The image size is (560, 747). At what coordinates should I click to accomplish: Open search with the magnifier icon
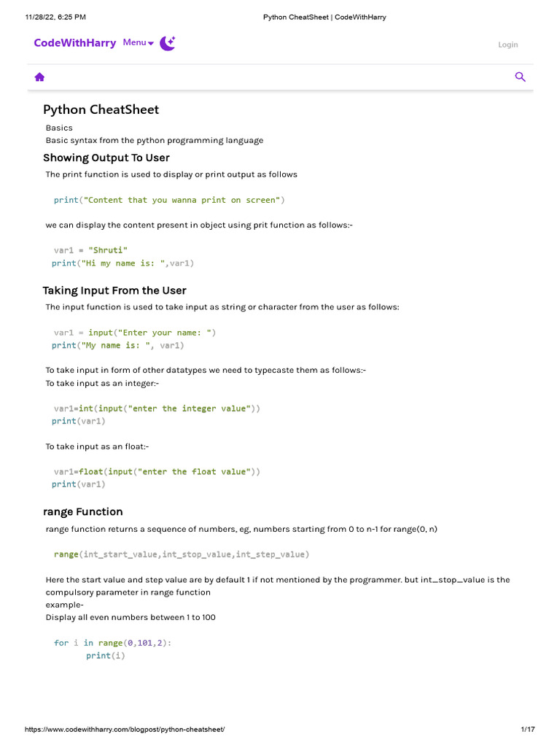tap(520, 77)
